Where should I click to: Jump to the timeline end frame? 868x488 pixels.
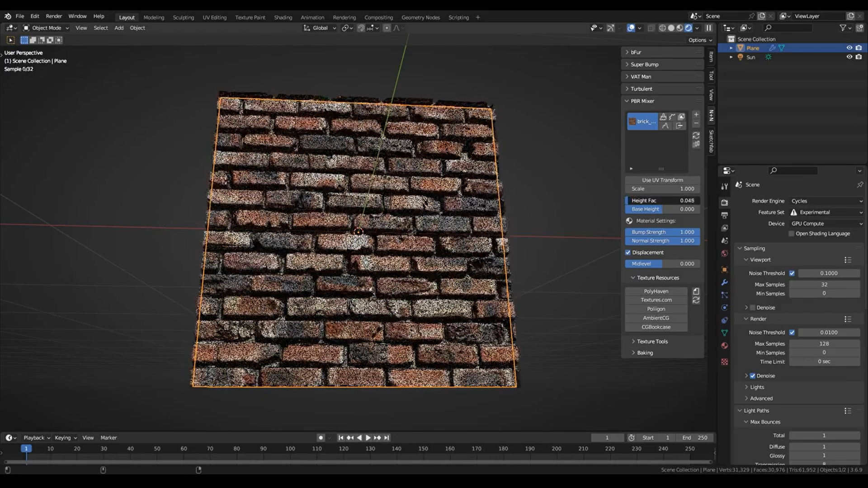coord(387,437)
